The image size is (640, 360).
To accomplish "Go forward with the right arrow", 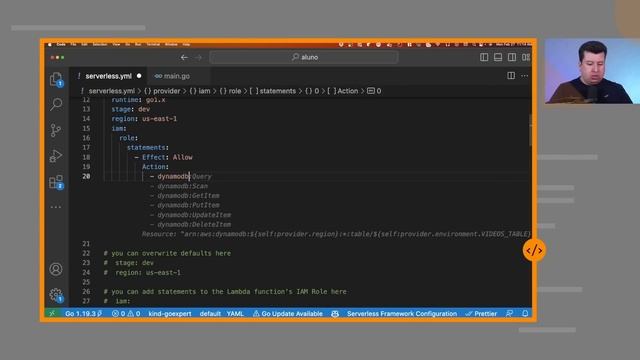I will pyautogui.click(x=199, y=58).
